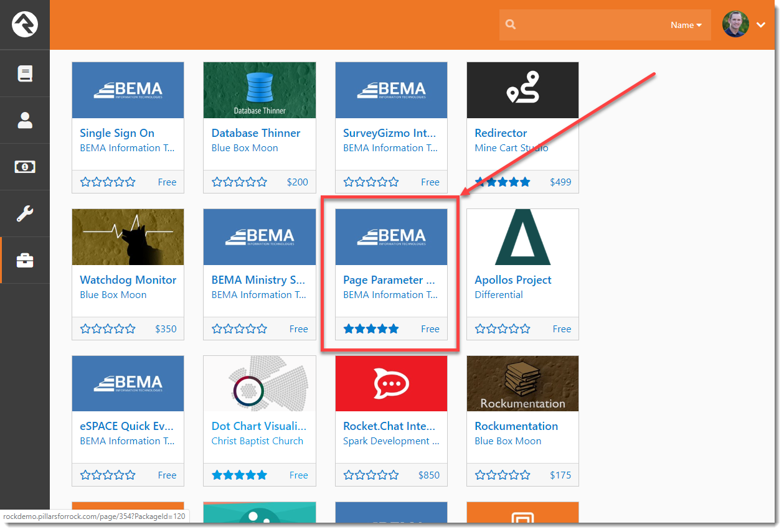Viewport: 784px width, 532px height.
Task: Open the Page Parameter BEMA thumbnail
Action: (x=391, y=237)
